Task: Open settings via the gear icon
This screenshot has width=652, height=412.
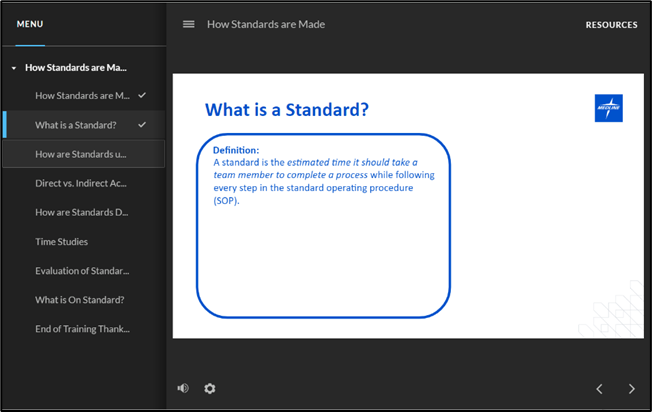Action: pyautogui.click(x=210, y=388)
